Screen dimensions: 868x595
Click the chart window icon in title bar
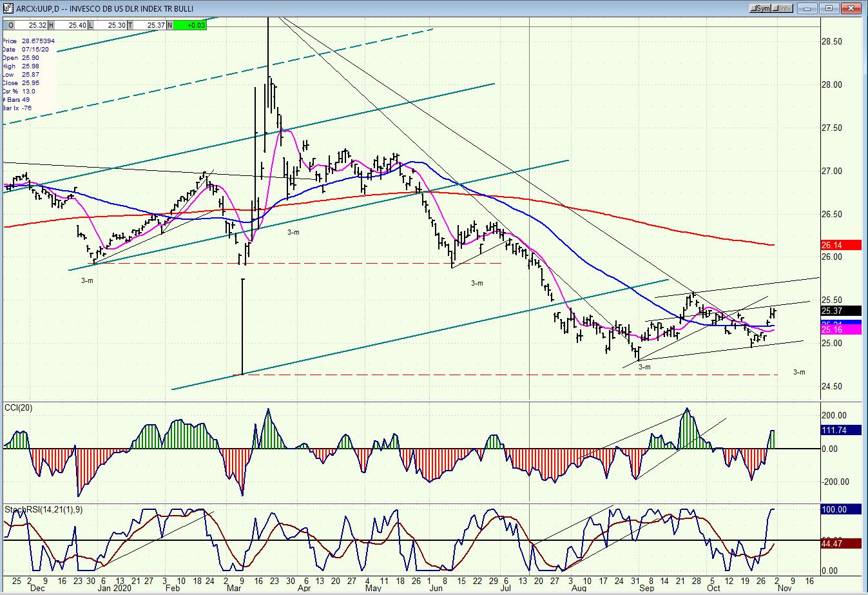coord(7,8)
